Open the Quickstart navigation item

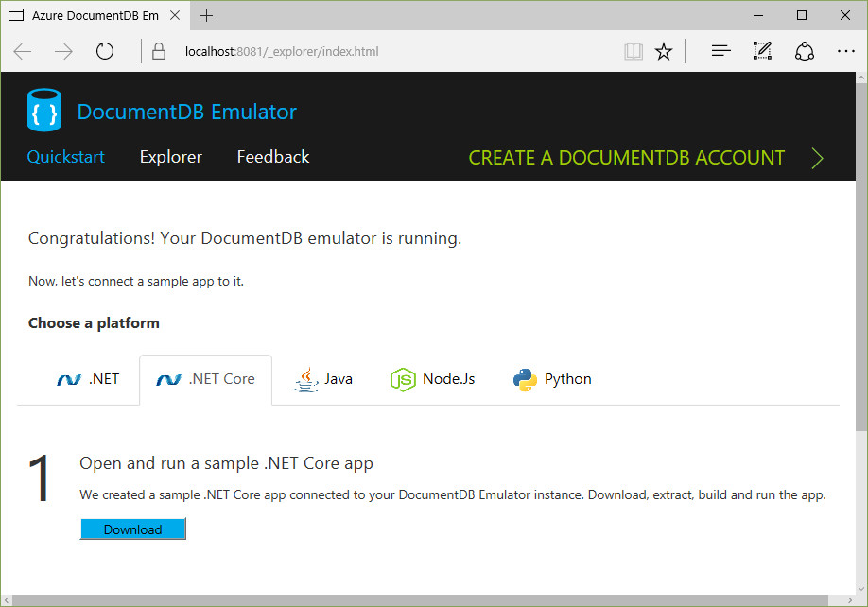[66, 157]
